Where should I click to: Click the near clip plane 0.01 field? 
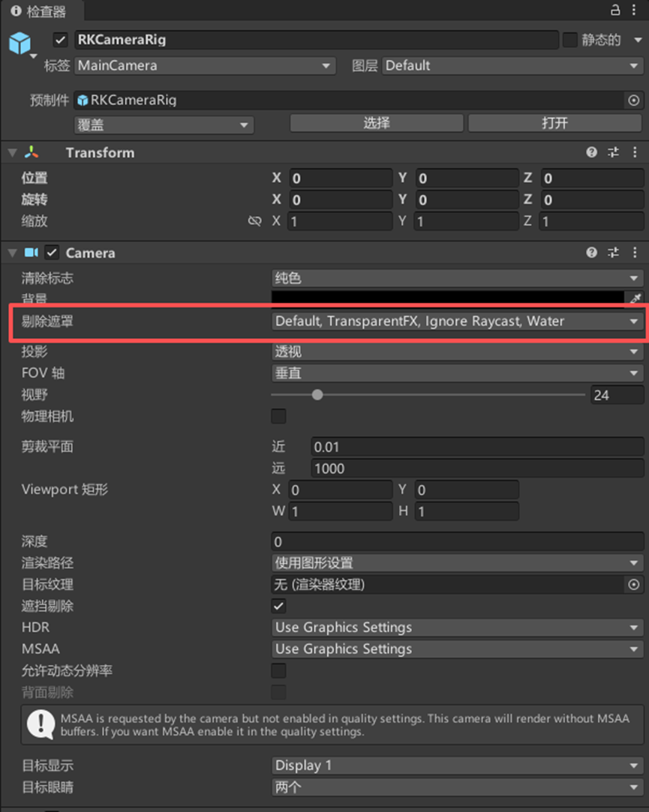(477, 447)
